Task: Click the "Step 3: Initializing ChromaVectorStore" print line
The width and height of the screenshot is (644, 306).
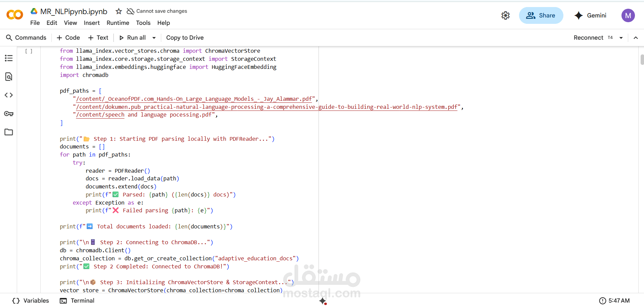Action: [x=177, y=282]
